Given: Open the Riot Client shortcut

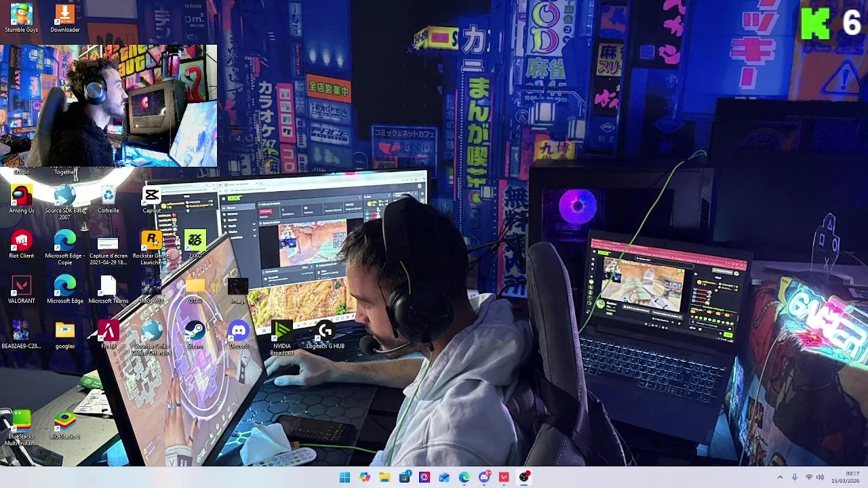Looking at the screenshot, I should pyautogui.click(x=22, y=245).
